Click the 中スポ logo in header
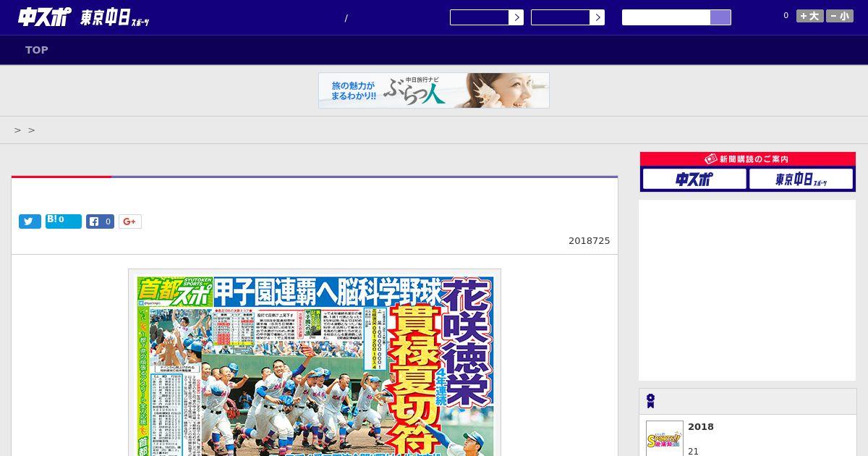Image resolution: width=868 pixels, height=456 pixels. coord(45,17)
